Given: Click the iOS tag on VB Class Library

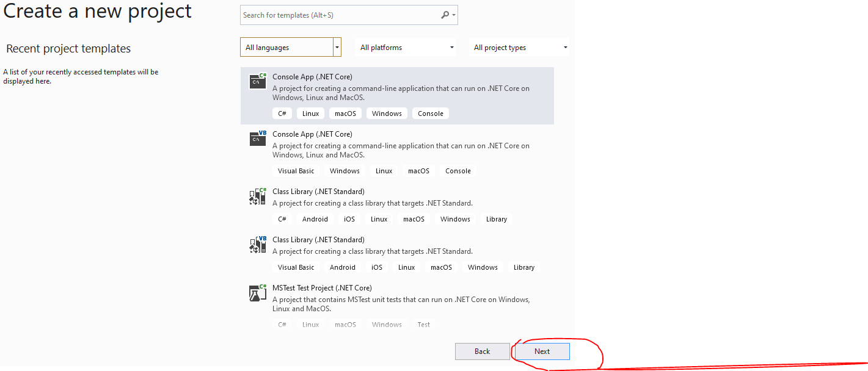Looking at the screenshot, I should 377,267.
